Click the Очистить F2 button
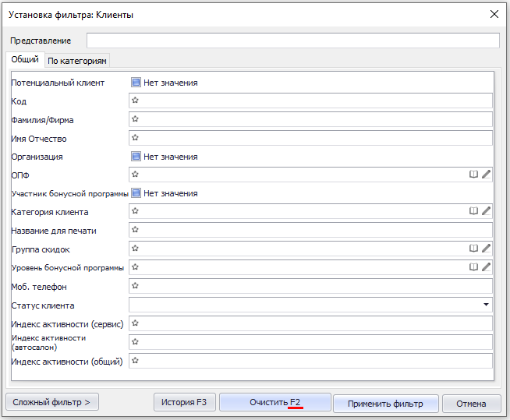 (x=274, y=403)
